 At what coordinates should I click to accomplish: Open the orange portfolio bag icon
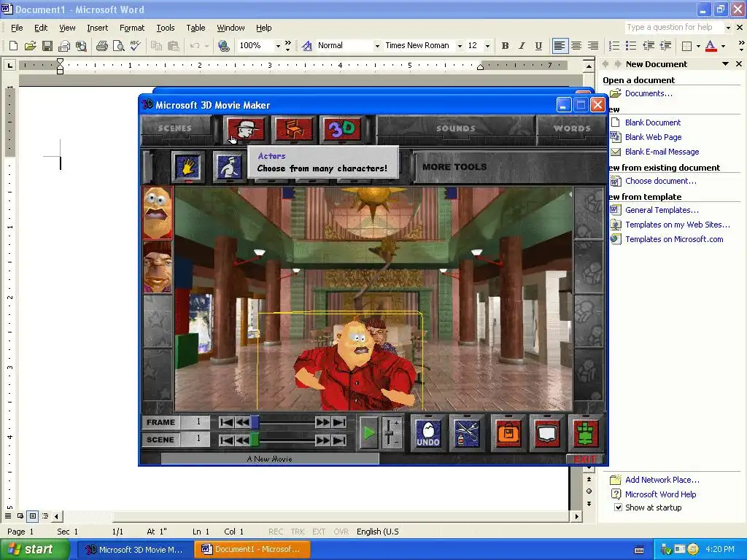click(x=508, y=432)
